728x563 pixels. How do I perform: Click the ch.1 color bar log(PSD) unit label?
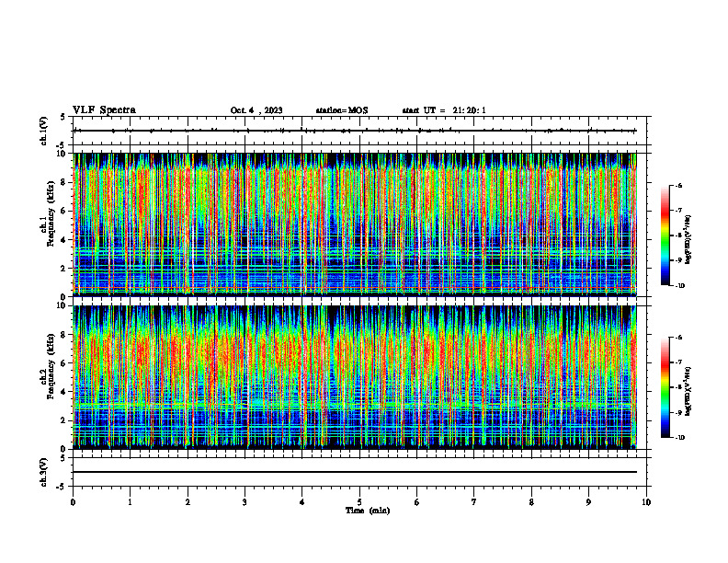pos(688,240)
